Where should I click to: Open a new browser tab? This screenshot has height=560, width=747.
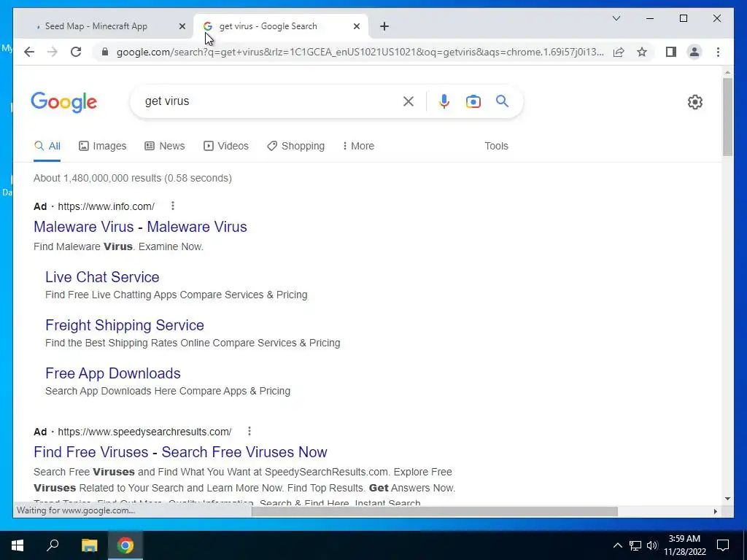384,26
